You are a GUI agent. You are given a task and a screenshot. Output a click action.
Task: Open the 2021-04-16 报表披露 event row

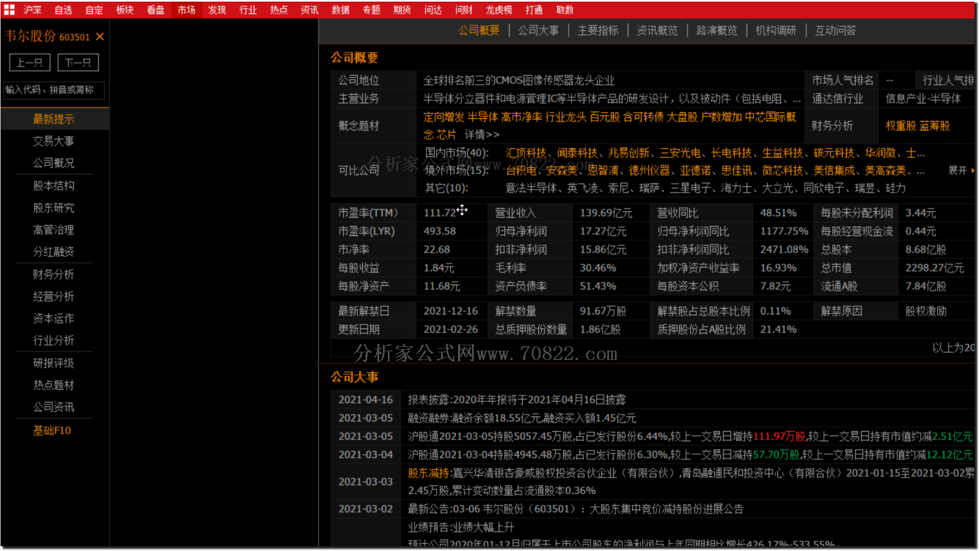tap(652, 400)
